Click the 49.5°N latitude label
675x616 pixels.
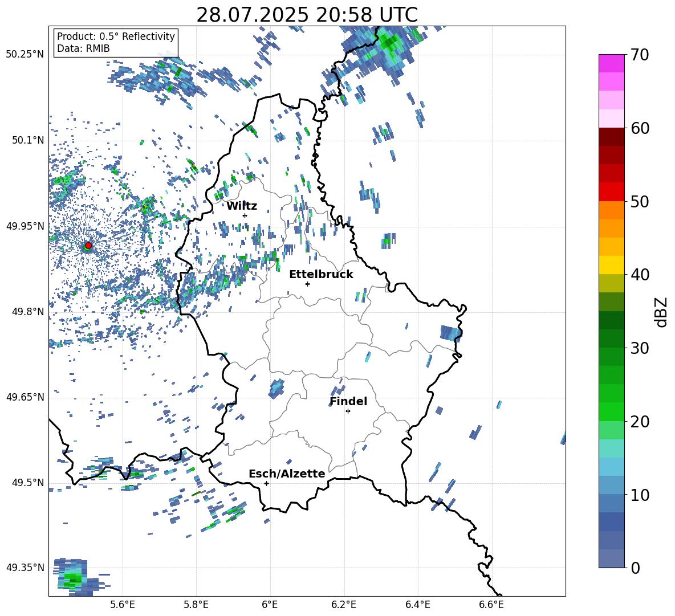coord(28,483)
